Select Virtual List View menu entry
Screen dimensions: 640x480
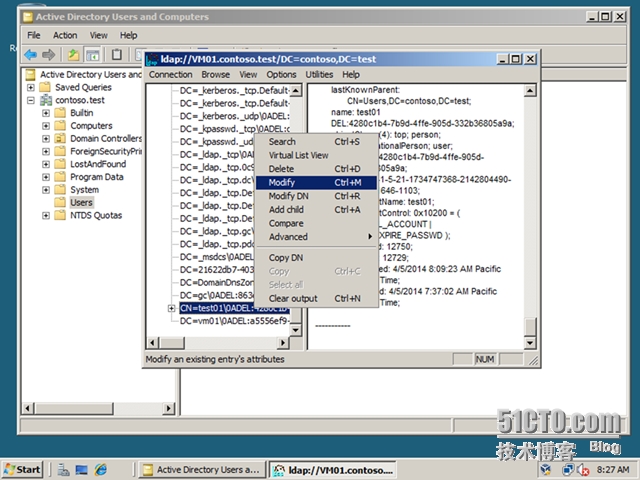[316, 155]
